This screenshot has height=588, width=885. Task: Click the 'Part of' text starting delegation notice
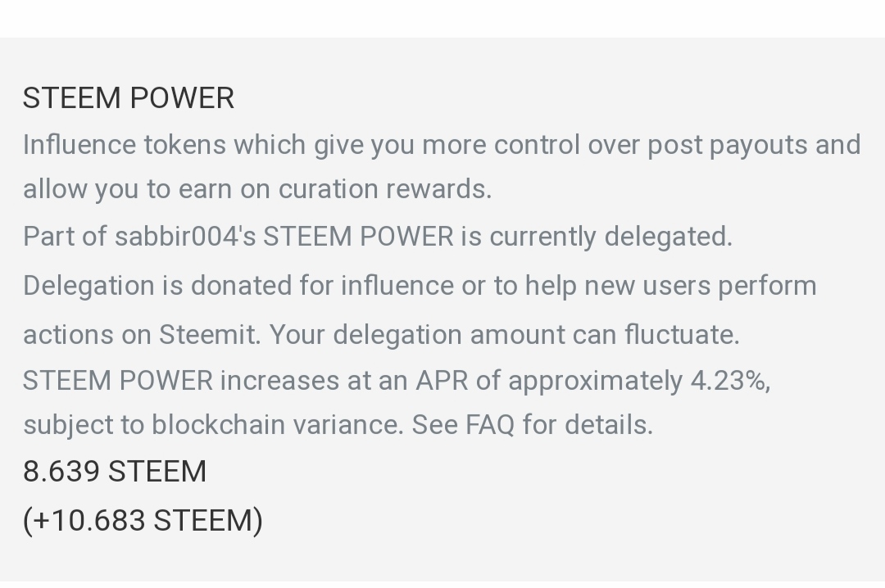(65, 237)
